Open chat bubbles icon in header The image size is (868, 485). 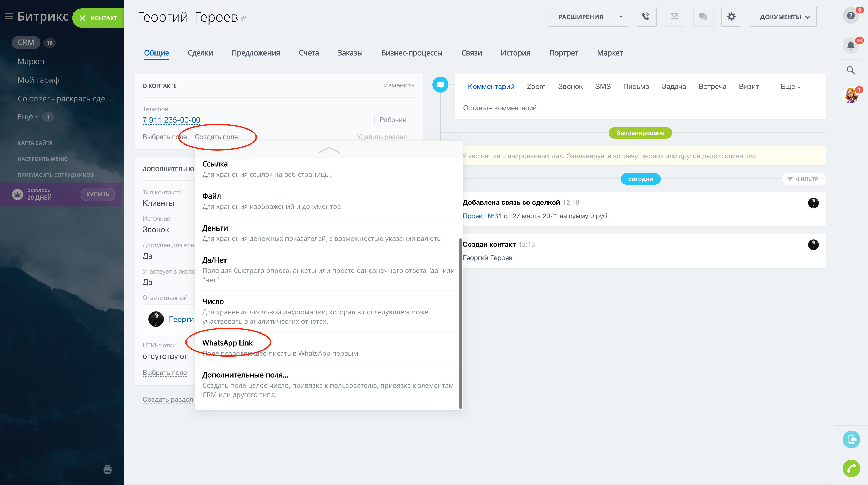[x=703, y=17]
